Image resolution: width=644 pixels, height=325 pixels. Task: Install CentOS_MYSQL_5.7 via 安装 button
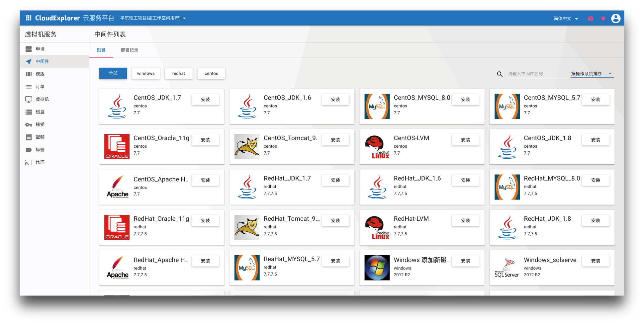click(596, 100)
